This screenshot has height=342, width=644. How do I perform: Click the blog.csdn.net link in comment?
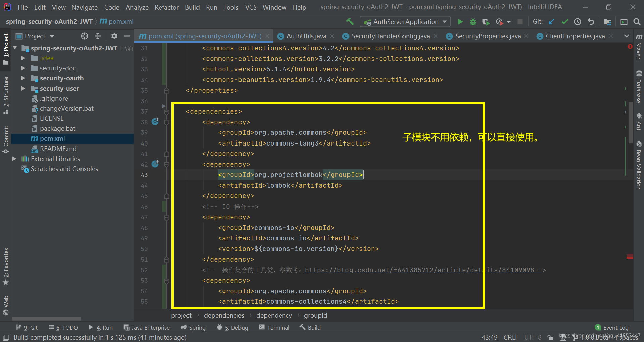click(x=423, y=270)
